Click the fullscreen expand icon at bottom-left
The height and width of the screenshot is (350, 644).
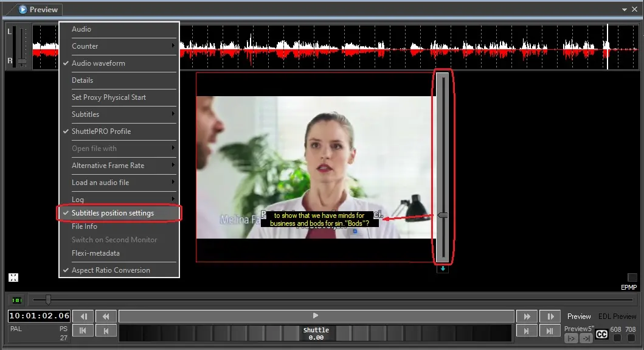(x=13, y=278)
